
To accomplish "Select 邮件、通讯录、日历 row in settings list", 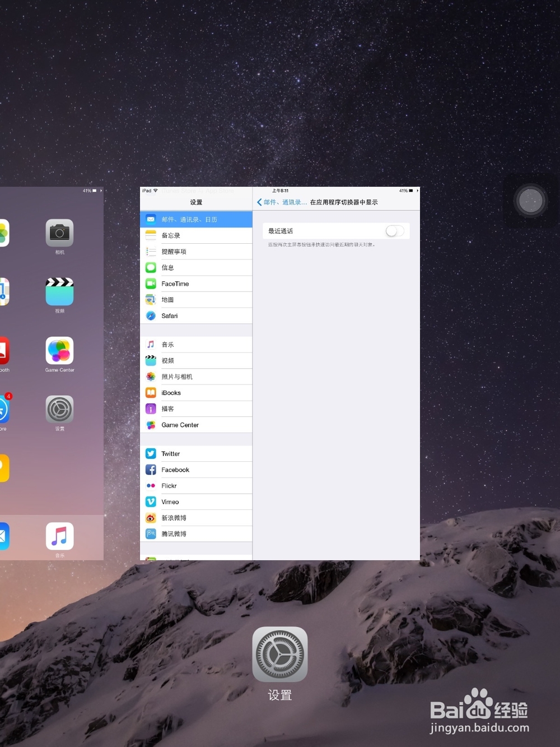I will coord(196,219).
